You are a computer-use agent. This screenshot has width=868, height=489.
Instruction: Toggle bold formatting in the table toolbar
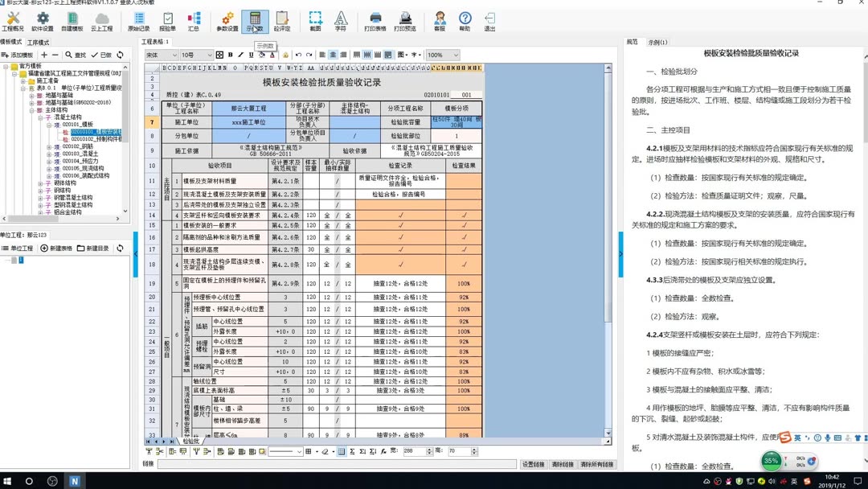231,55
